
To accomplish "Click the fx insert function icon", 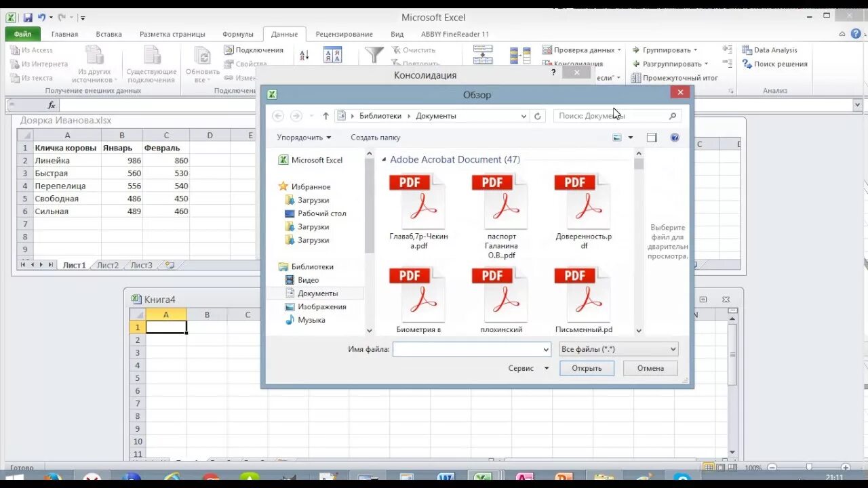I will pos(52,105).
